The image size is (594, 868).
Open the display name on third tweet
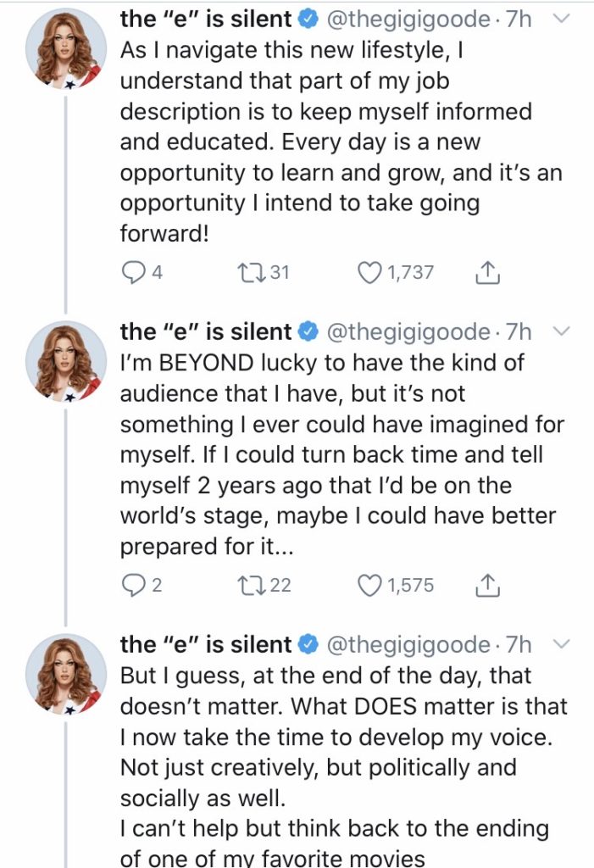(206, 645)
